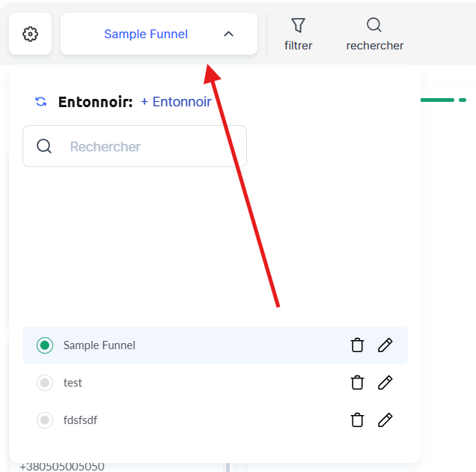
Task: Open settings via the gear icon
Action: (x=30, y=34)
